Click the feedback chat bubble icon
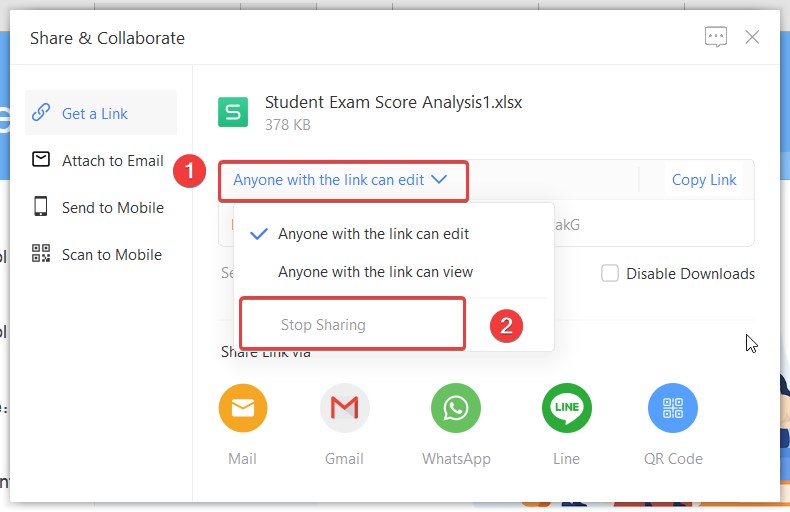 (716, 37)
